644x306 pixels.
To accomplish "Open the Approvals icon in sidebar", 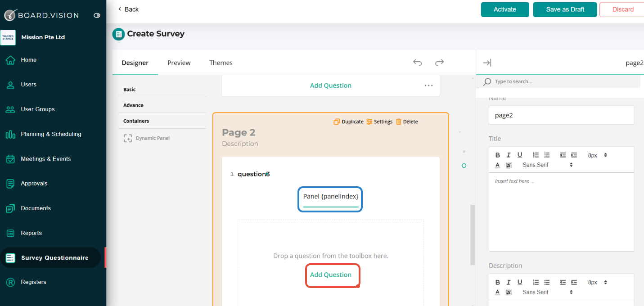I will [x=10, y=184].
